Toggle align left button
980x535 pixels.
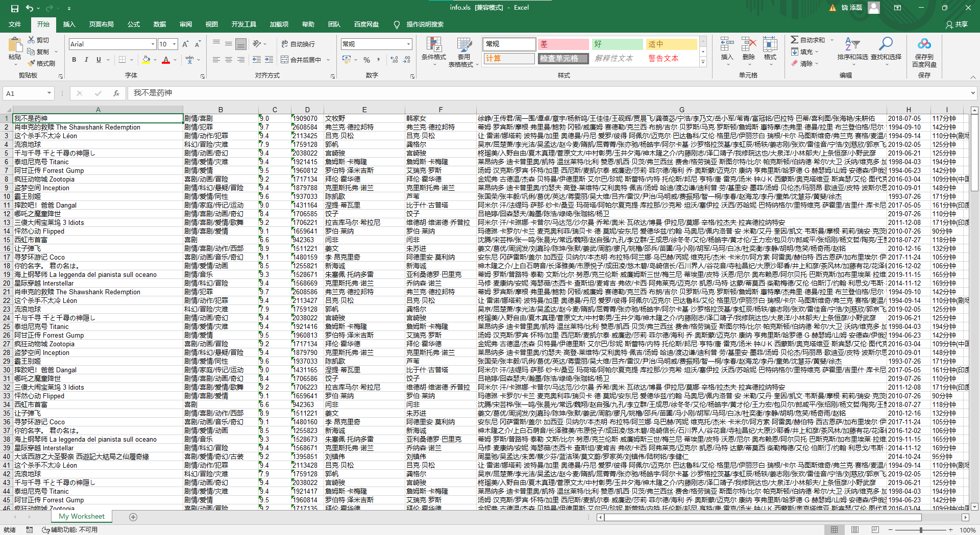coord(216,60)
